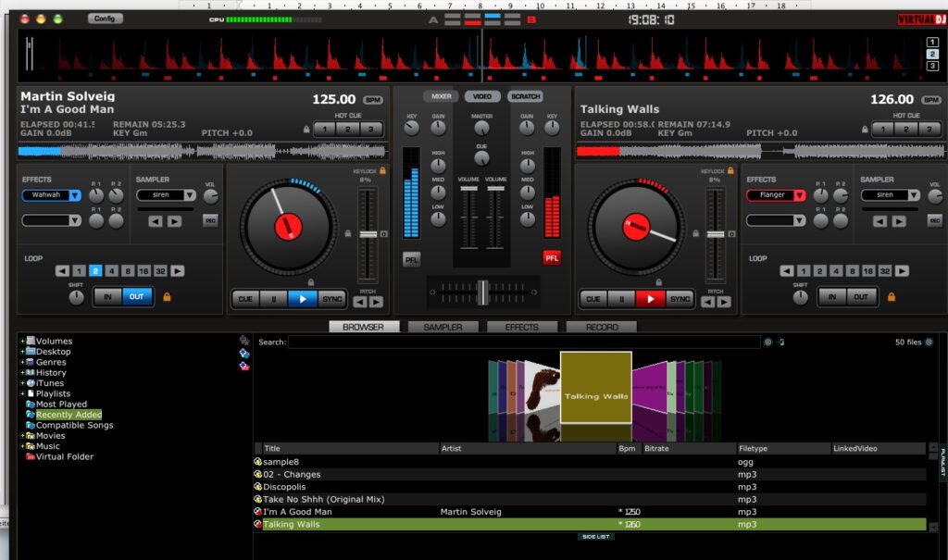Click the right deck loop lock icon
Image resolution: width=948 pixels, height=560 pixels.
892,297
